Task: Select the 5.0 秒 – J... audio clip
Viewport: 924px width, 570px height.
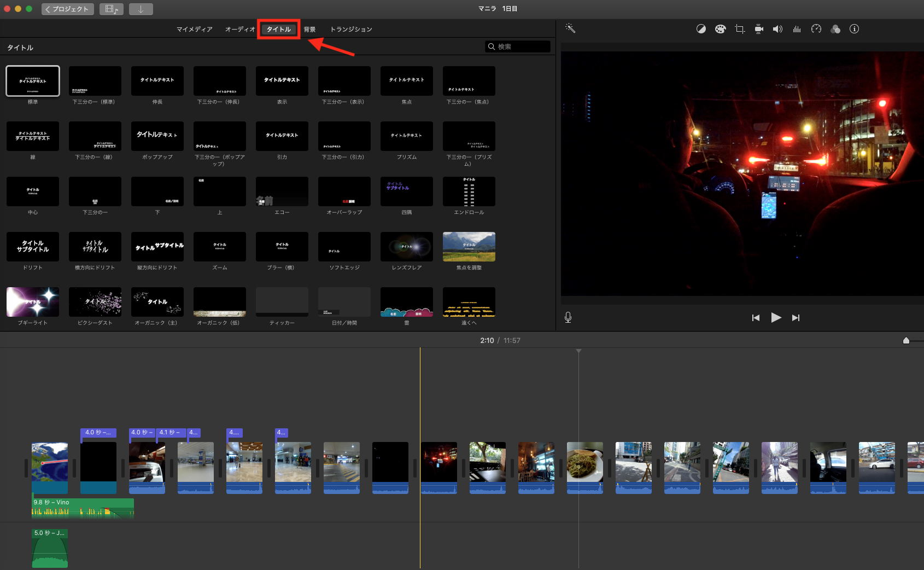Action: click(50, 548)
